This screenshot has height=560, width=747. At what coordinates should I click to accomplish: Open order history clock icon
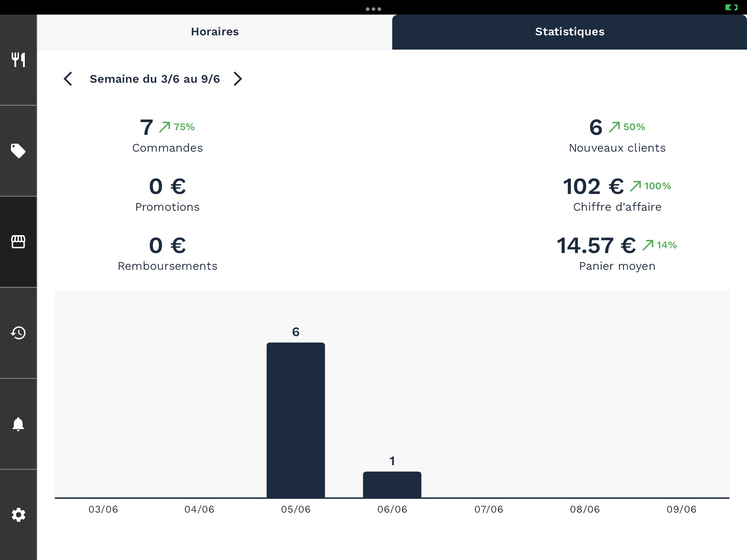click(x=18, y=332)
